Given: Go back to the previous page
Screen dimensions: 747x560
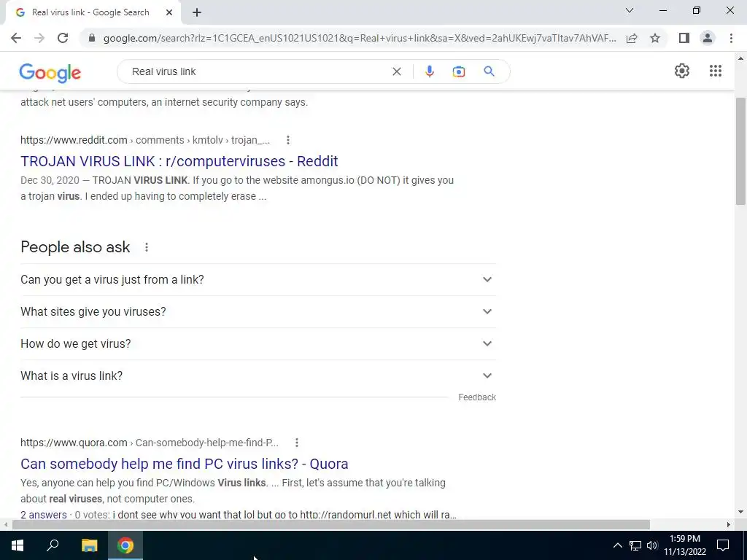Looking at the screenshot, I should click(16, 38).
